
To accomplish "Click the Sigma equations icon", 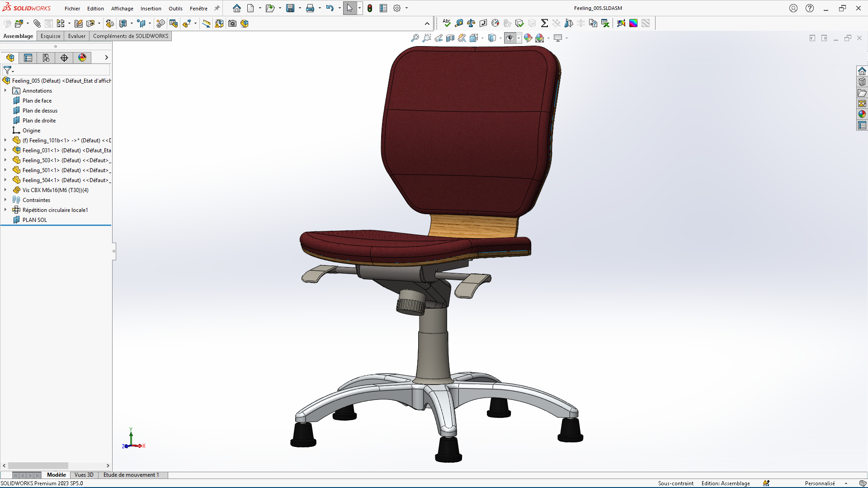I will 544,23.
